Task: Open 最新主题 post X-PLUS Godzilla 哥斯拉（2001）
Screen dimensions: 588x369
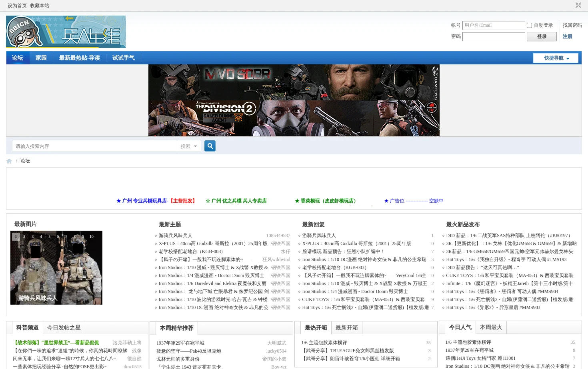Action: (213, 243)
